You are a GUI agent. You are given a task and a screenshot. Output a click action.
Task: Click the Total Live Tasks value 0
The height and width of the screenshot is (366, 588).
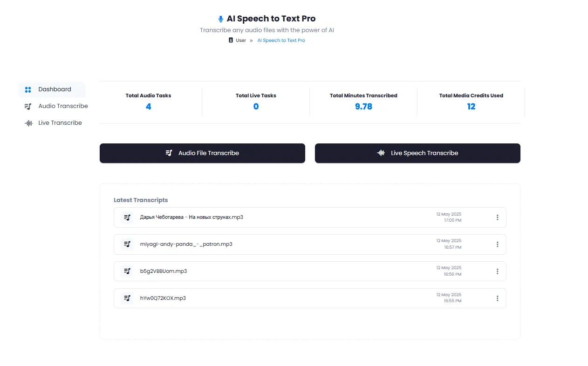[x=256, y=107]
